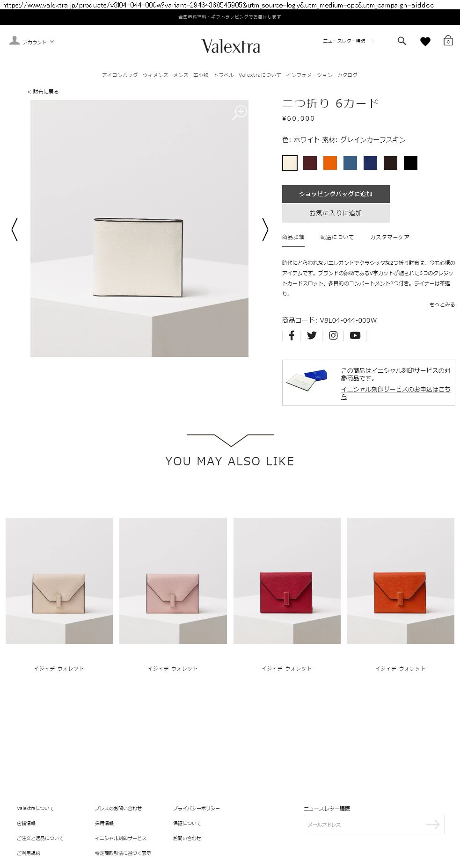Select the black color swatch
460x868 pixels.
coord(410,163)
